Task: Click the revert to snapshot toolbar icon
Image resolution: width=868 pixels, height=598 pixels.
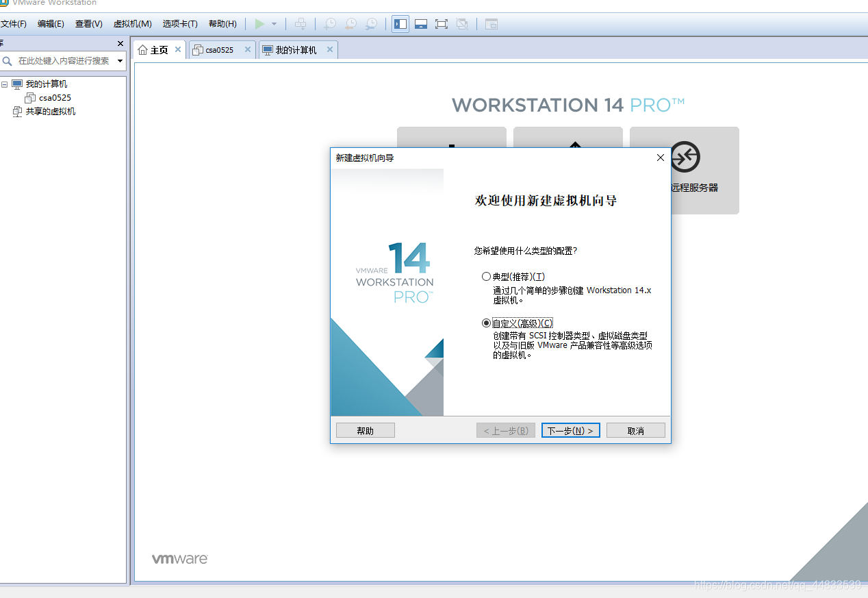Action: pyautogui.click(x=350, y=24)
